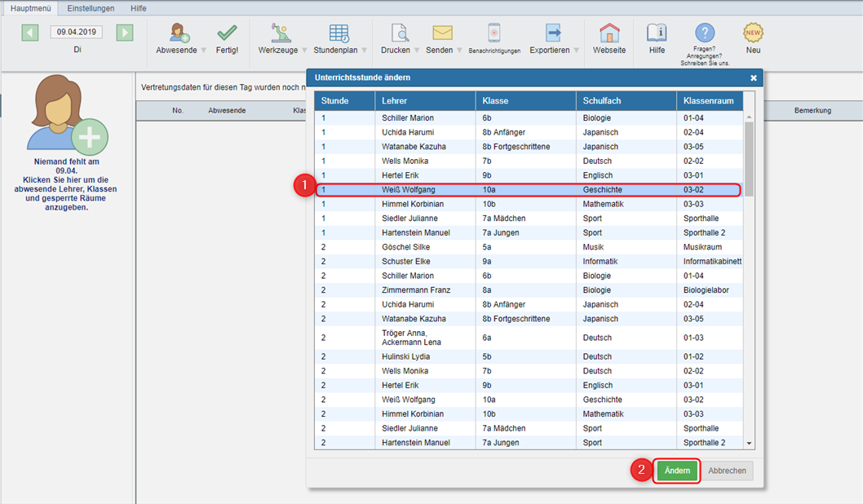
Task: Click the add absent teacher avatar
Action: (x=67, y=114)
